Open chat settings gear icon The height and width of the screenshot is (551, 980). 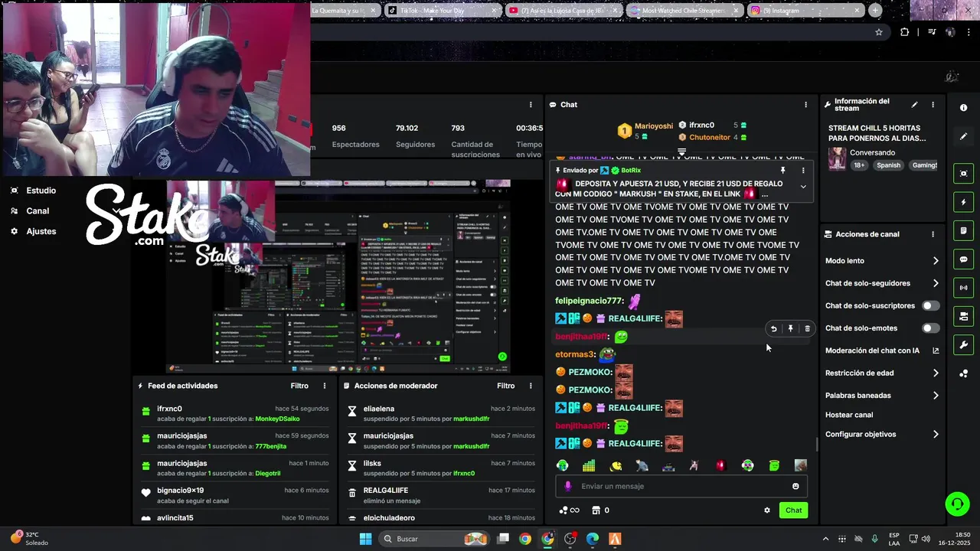(x=766, y=510)
